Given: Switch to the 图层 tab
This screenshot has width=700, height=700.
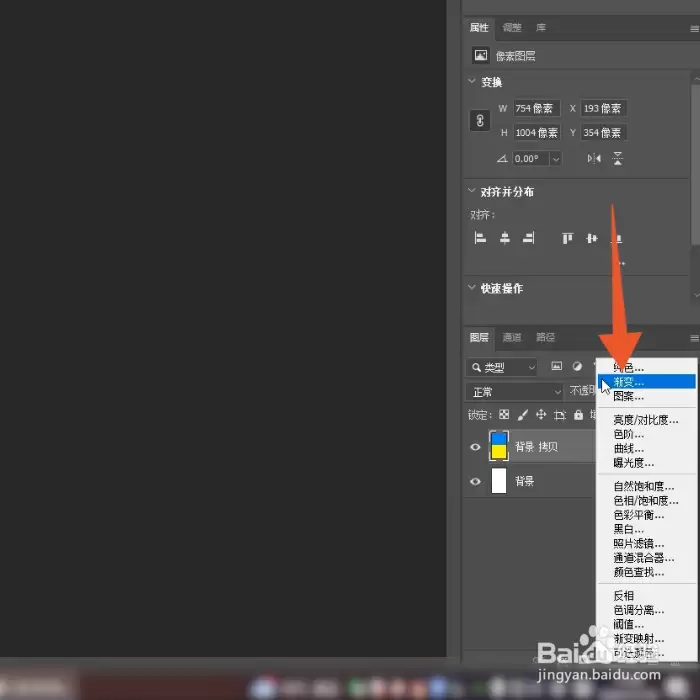Looking at the screenshot, I should (479, 338).
